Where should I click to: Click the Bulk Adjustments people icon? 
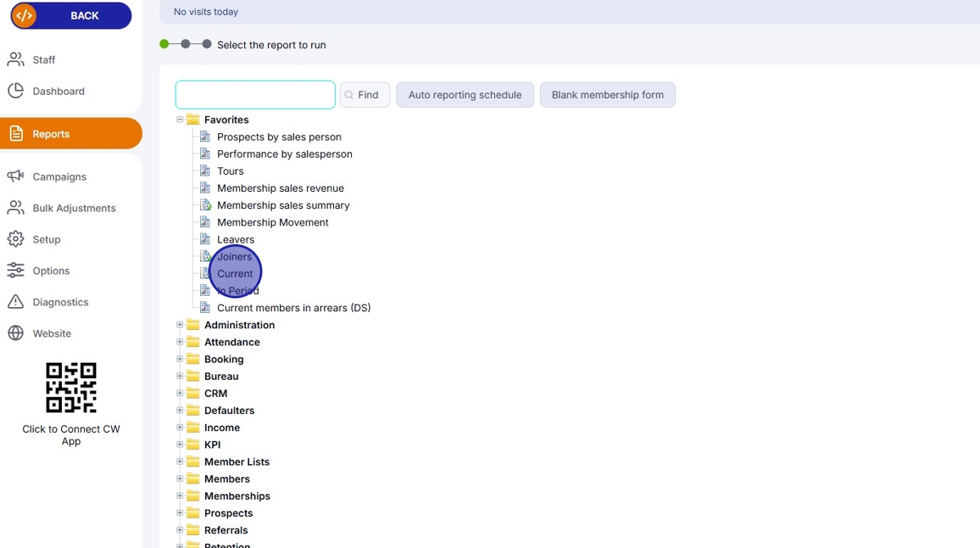tap(16, 207)
